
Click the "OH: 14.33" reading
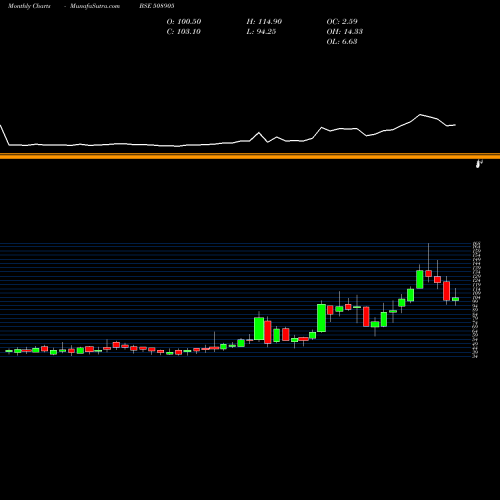[x=345, y=32]
